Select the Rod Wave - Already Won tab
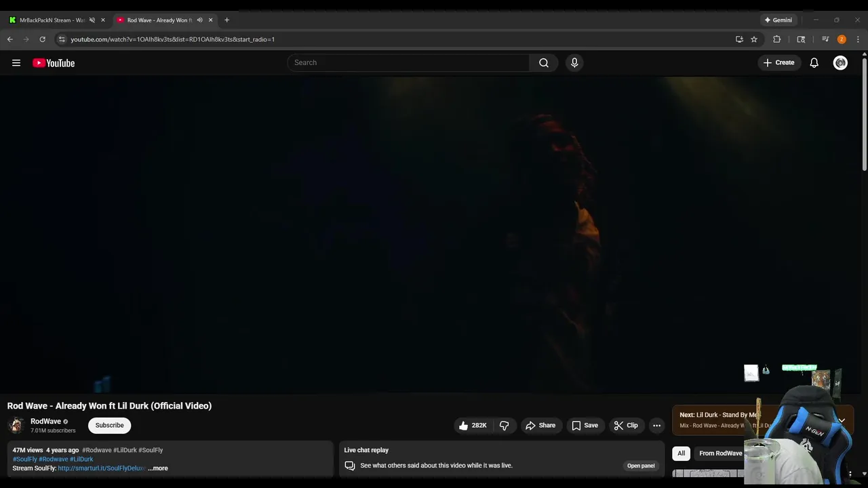The height and width of the screenshot is (488, 868). coord(159,20)
